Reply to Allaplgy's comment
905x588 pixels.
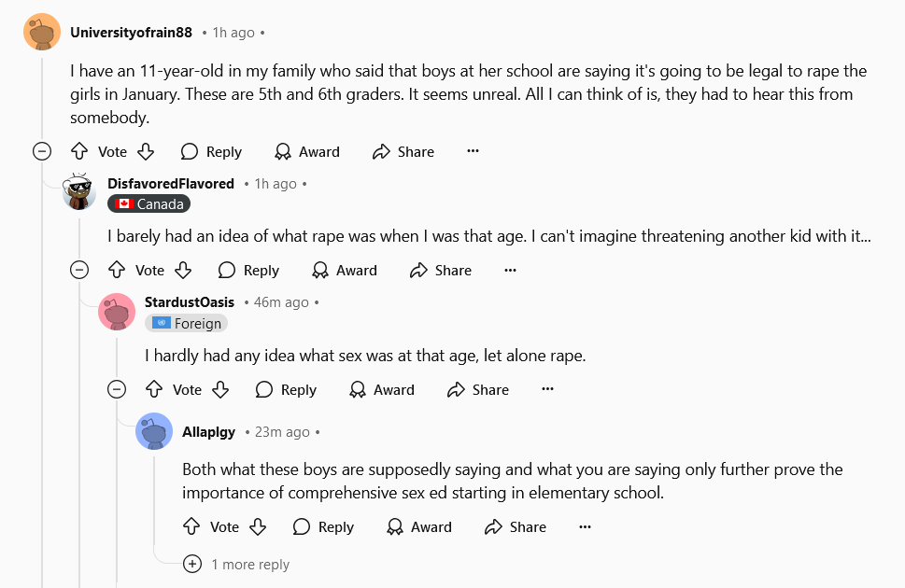click(323, 526)
